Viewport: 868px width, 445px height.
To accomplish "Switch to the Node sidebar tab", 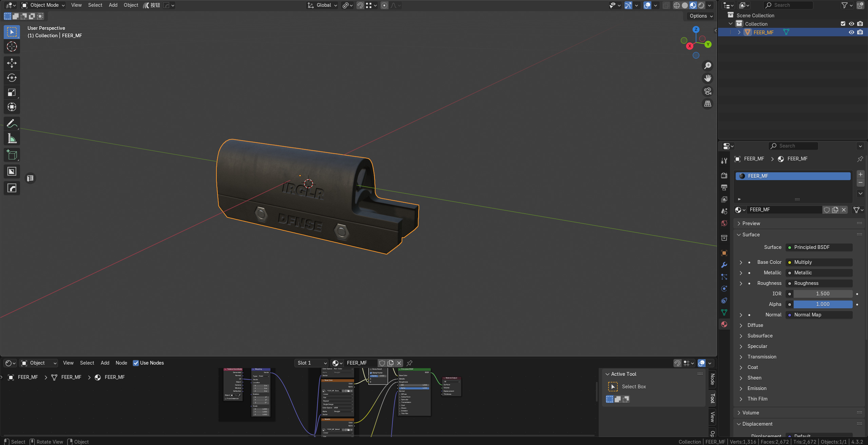I will click(712, 379).
